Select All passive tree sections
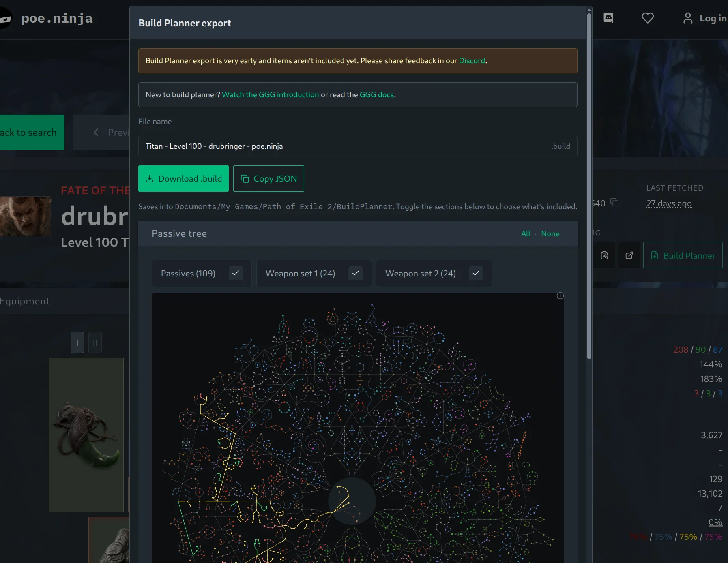This screenshot has height=563, width=728. pos(526,233)
